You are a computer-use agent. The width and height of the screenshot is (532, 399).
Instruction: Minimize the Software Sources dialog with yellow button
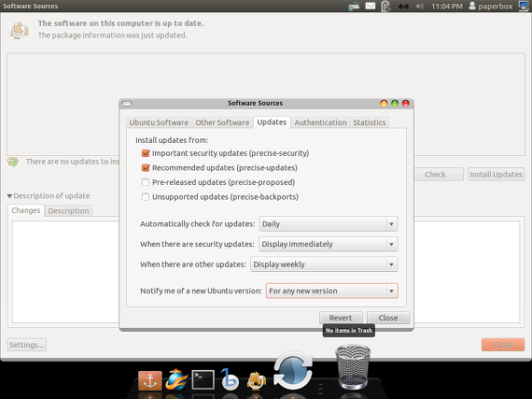(384, 104)
